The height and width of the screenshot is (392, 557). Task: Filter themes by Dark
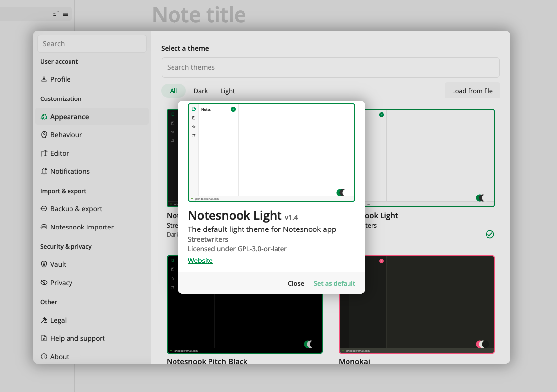click(x=201, y=91)
